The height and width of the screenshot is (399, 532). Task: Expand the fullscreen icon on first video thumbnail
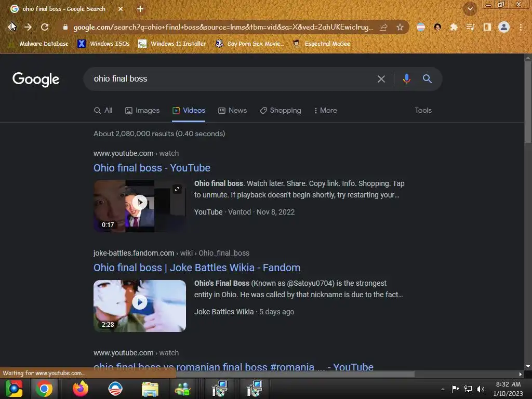coord(177,189)
